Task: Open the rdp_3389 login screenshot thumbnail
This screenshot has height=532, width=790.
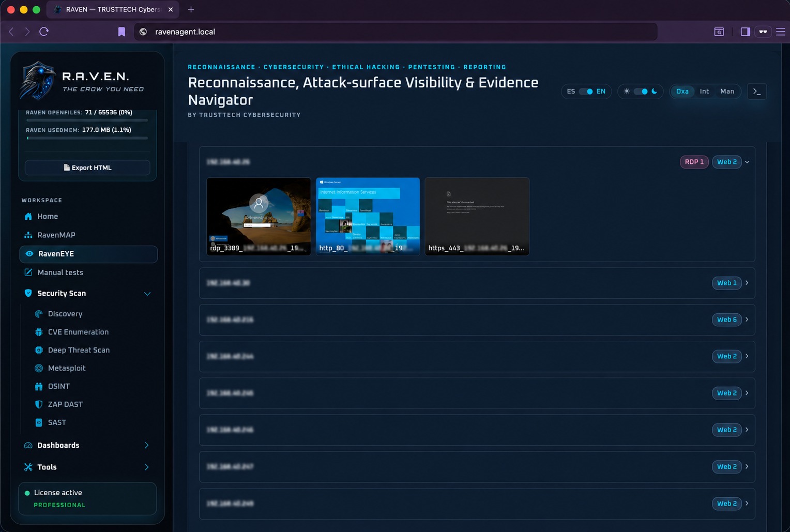Action: click(x=259, y=216)
